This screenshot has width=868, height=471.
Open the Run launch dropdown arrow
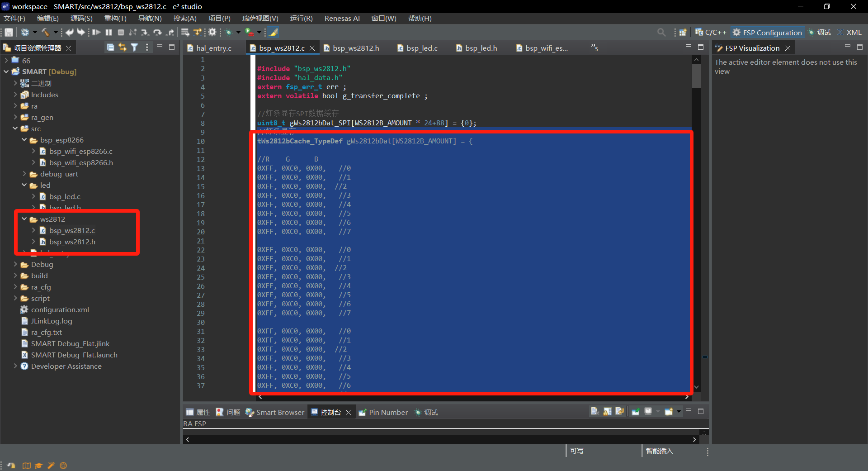259,32
